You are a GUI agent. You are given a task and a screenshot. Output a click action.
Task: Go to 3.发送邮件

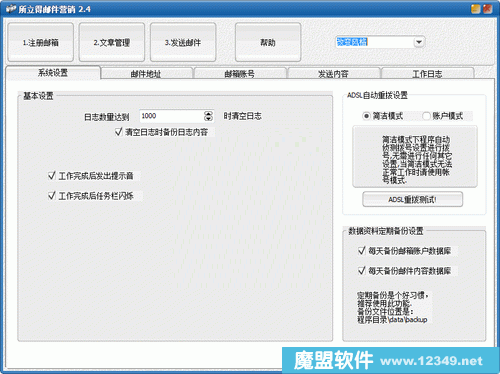[x=183, y=42]
